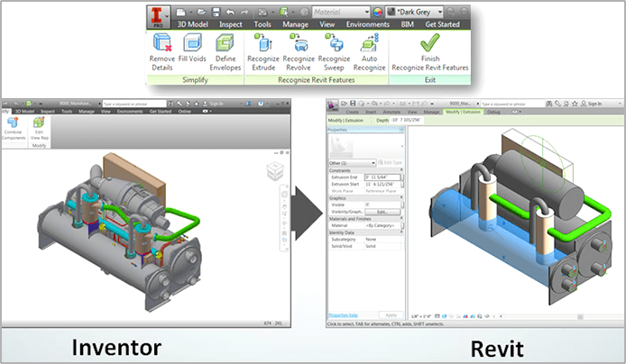The image size is (626, 364).
Task: Click the Edit... Visibility/Graphics button
Action: (x=382, y=212)
